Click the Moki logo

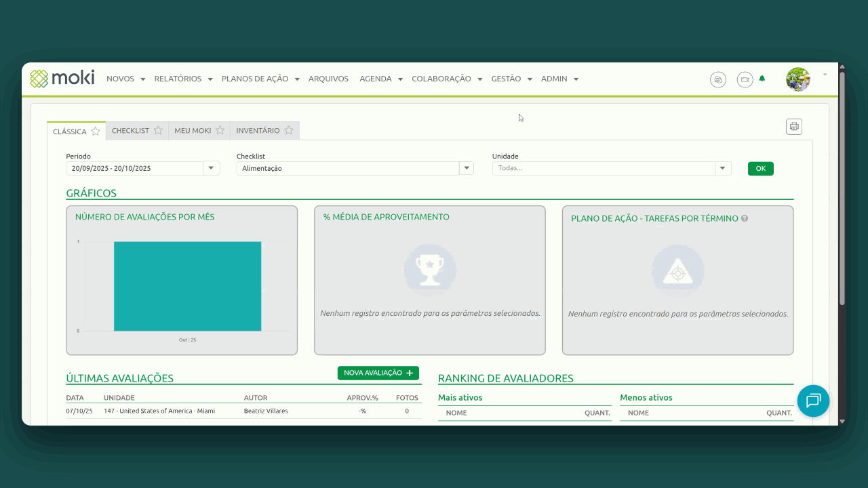coord(62,79)
